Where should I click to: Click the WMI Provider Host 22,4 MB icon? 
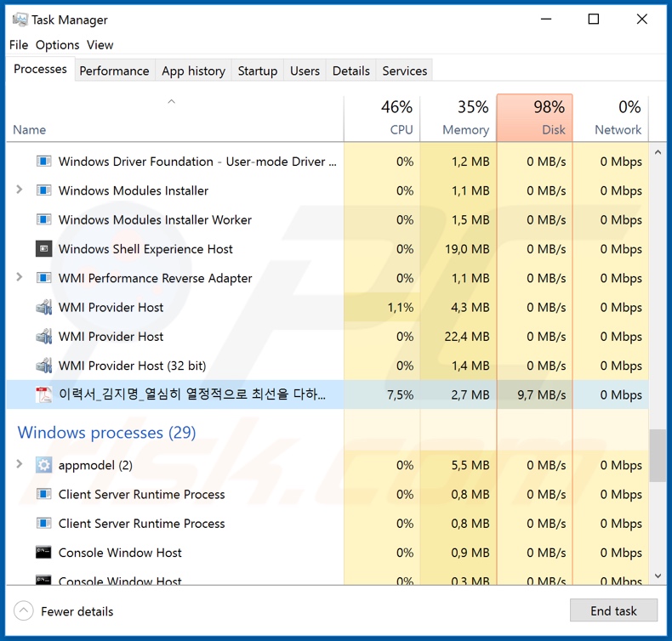click(43, 336)
